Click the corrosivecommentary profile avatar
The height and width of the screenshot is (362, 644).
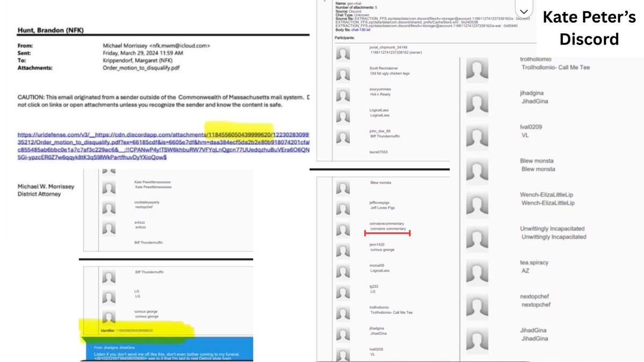tap(343, 229)
